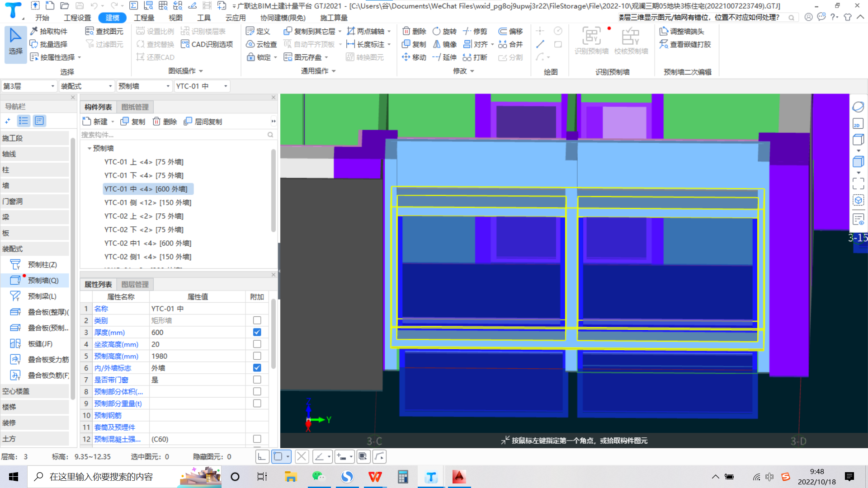Expand the 图纸操作 group arrow
The height and width of the screenshot is (488, 868).
[201, 71]
